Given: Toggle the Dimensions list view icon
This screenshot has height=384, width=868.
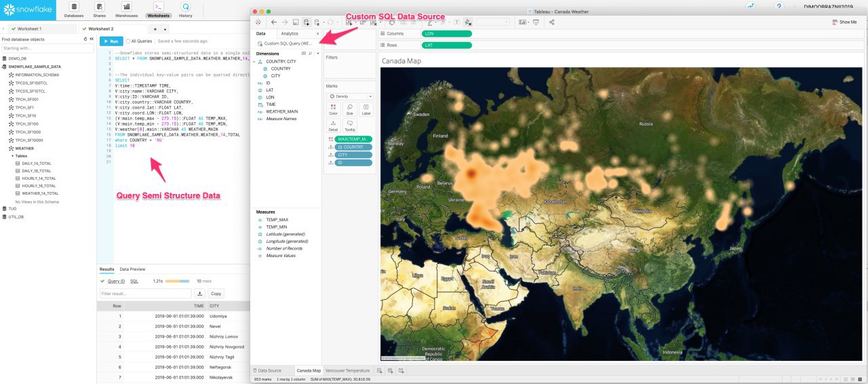Looking at the screenshot, I should [304, 53].
